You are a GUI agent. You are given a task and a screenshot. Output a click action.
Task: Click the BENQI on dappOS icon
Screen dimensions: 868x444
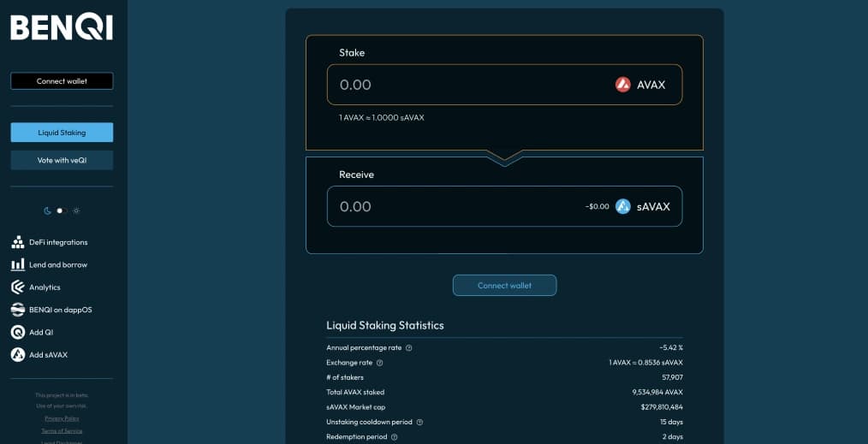coord(17,310)
